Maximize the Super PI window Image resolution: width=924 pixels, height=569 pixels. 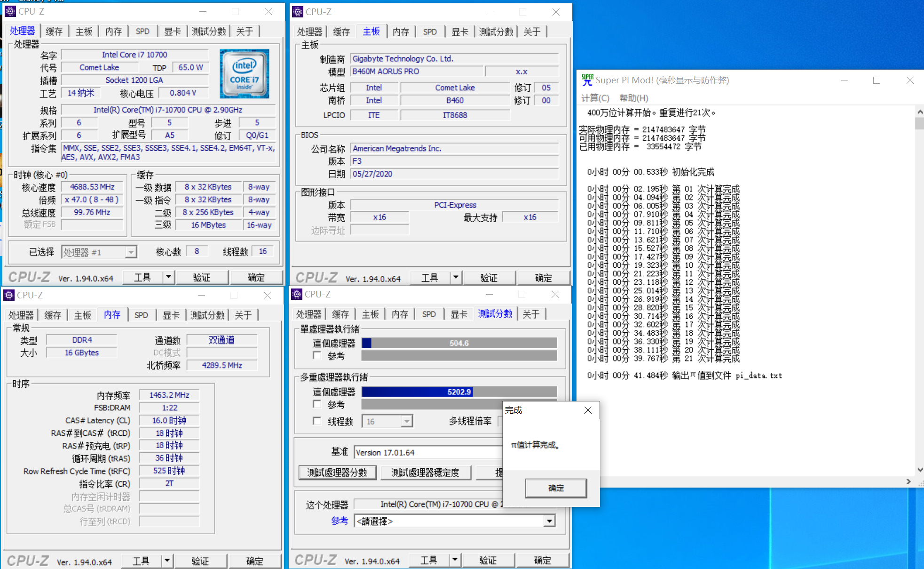click(x=877, y=80)
